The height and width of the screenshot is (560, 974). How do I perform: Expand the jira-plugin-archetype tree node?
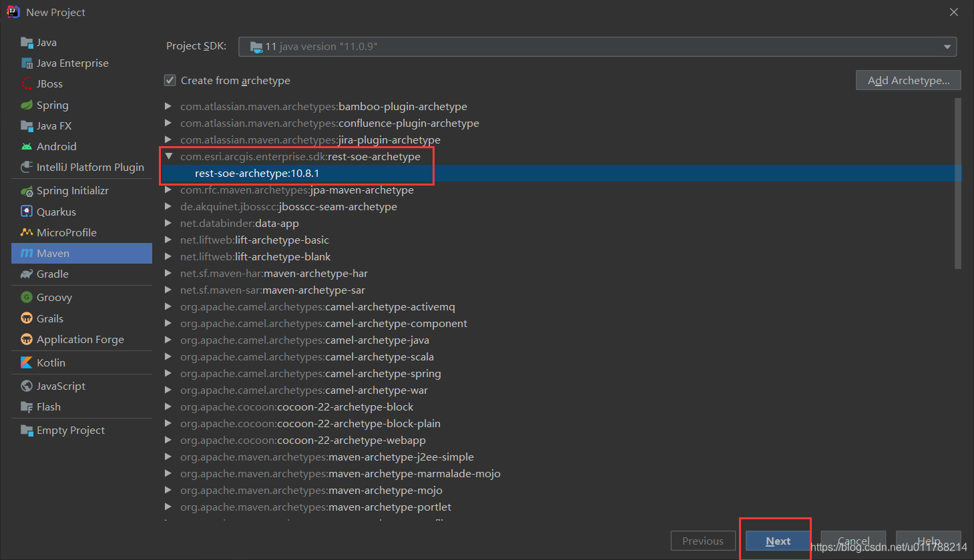click(168, 139)
